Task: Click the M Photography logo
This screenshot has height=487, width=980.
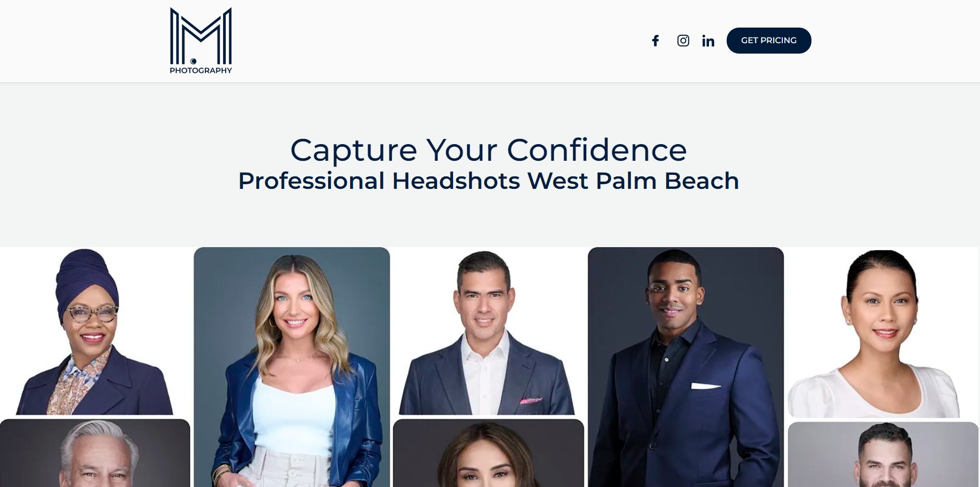Action: click(x=201, y=41)
